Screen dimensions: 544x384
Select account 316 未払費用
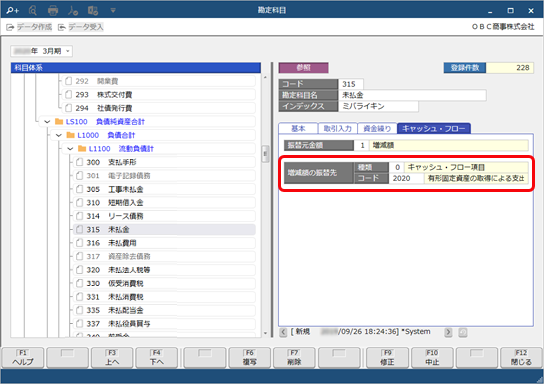tap(164, 243)
